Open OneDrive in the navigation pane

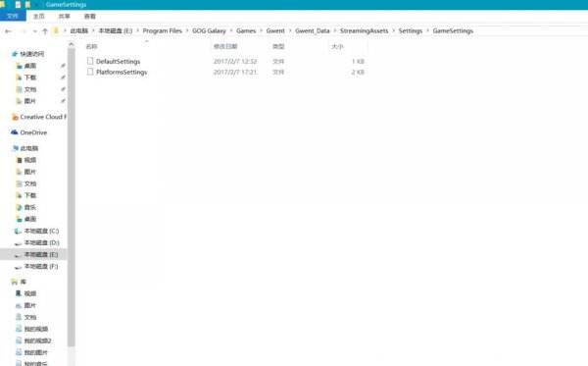pyautogui.click(x=33, y=132)
